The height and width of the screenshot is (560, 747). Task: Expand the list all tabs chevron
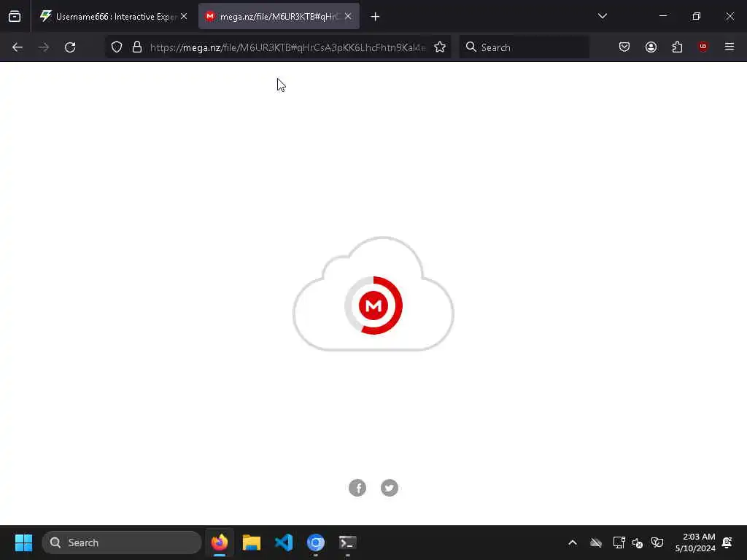point(602,17)
